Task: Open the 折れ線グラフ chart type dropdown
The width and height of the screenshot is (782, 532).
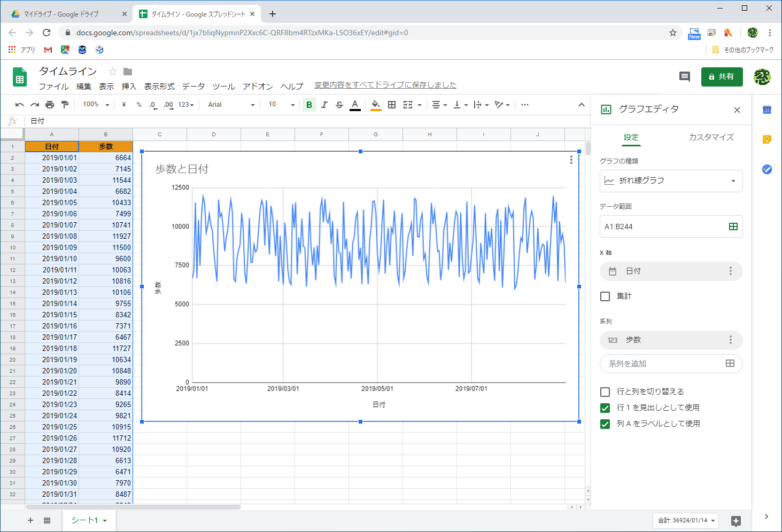Action: click(x=671, y=181)
